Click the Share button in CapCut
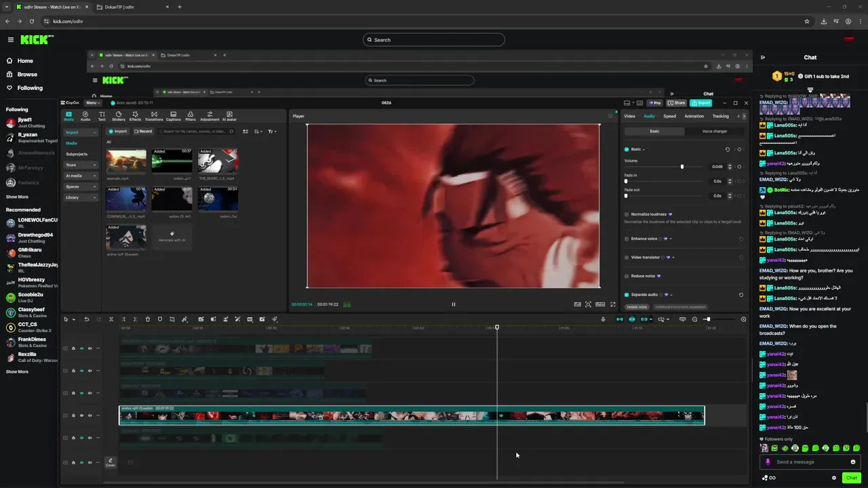 [677, 103]
